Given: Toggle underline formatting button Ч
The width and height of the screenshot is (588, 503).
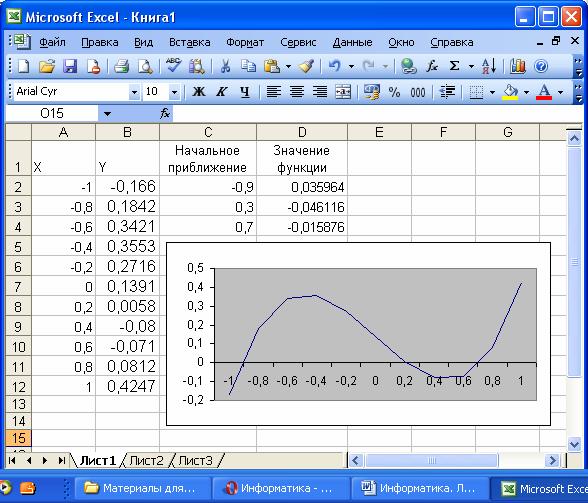Looking at the screenshot, I should coord(245,92).
